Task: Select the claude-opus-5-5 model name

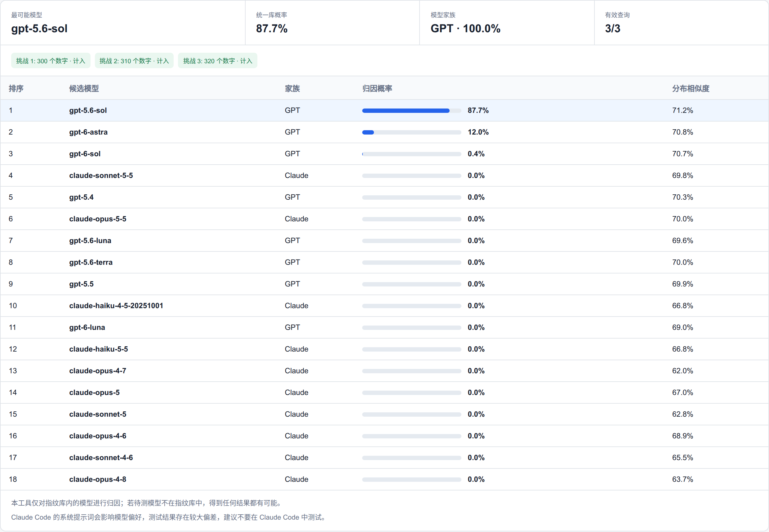Action: click(98, 219)
